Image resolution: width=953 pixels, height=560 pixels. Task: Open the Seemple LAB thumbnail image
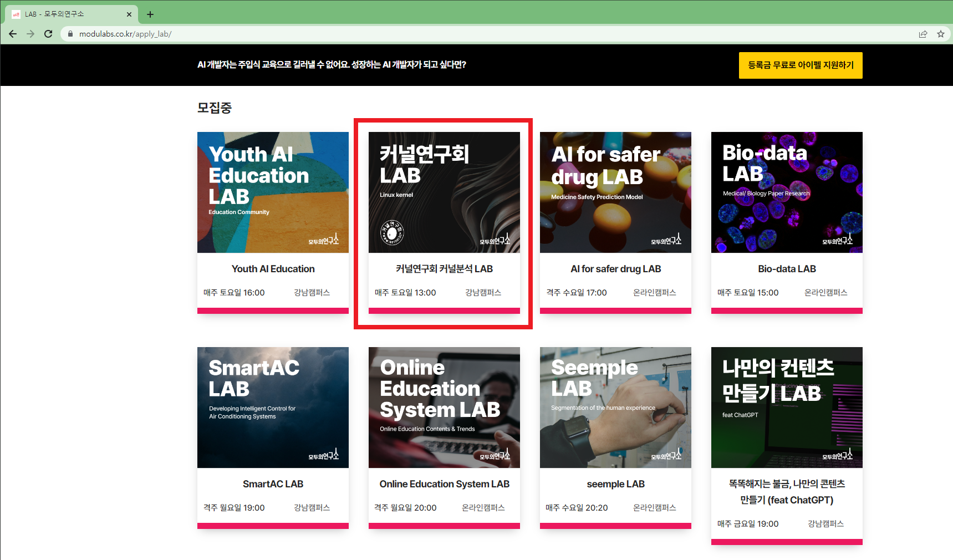615,408
